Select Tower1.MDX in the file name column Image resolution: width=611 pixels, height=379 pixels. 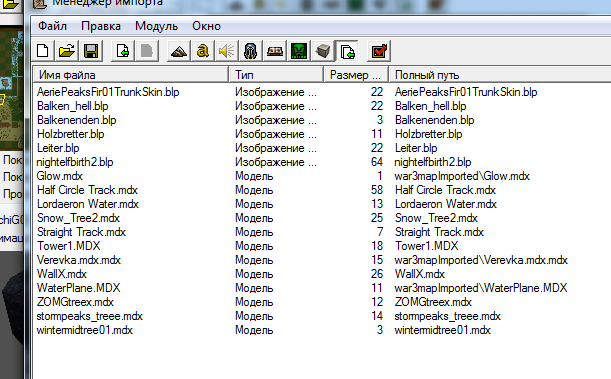(x=69, y=246)
